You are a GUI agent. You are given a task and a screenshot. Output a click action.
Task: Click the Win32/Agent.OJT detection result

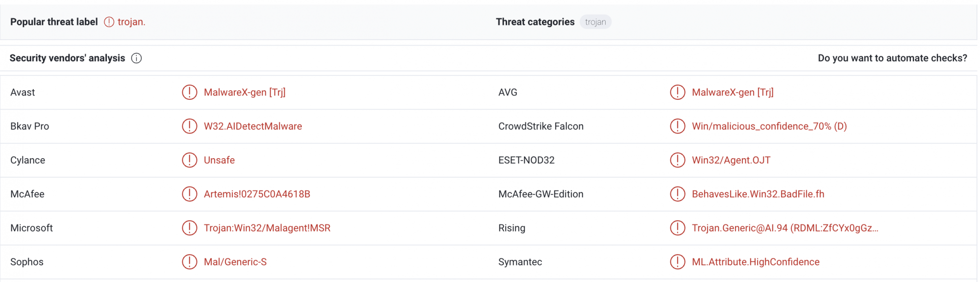pos(731,160)
